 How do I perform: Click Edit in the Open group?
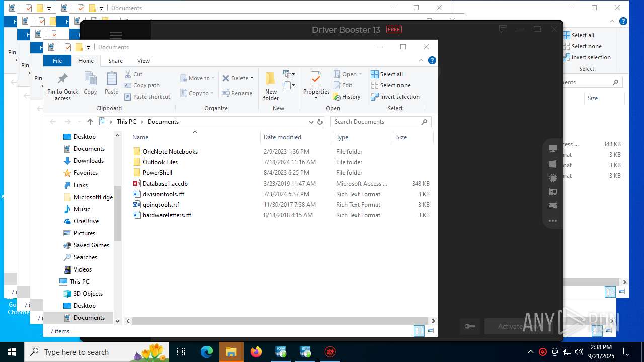pyautogui.click(x=343, y=85)
